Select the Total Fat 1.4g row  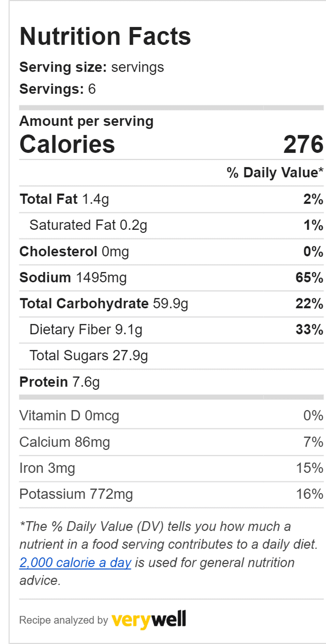(171, 199)
